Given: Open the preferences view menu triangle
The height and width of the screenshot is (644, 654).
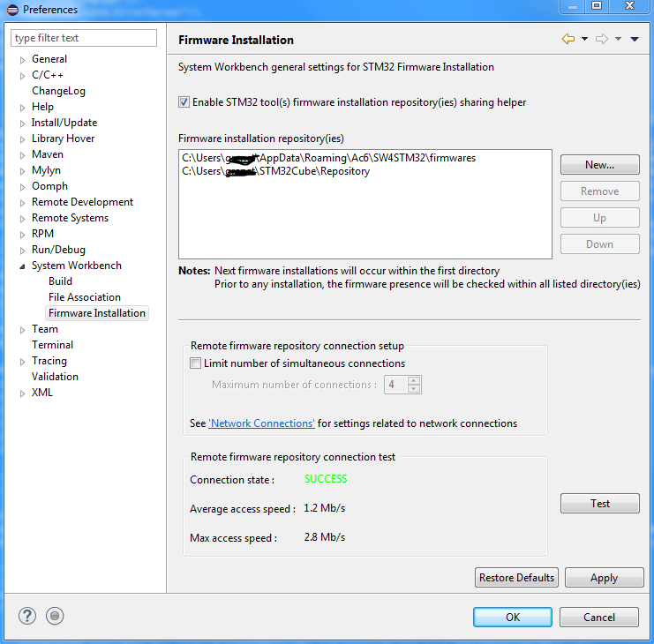Looking at the screenshot, I should click(x=635, y=39).
